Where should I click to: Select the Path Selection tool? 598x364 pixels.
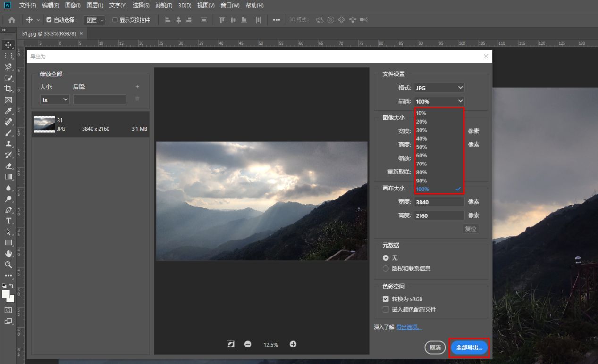pyautogui.click(x=8, y=232)
